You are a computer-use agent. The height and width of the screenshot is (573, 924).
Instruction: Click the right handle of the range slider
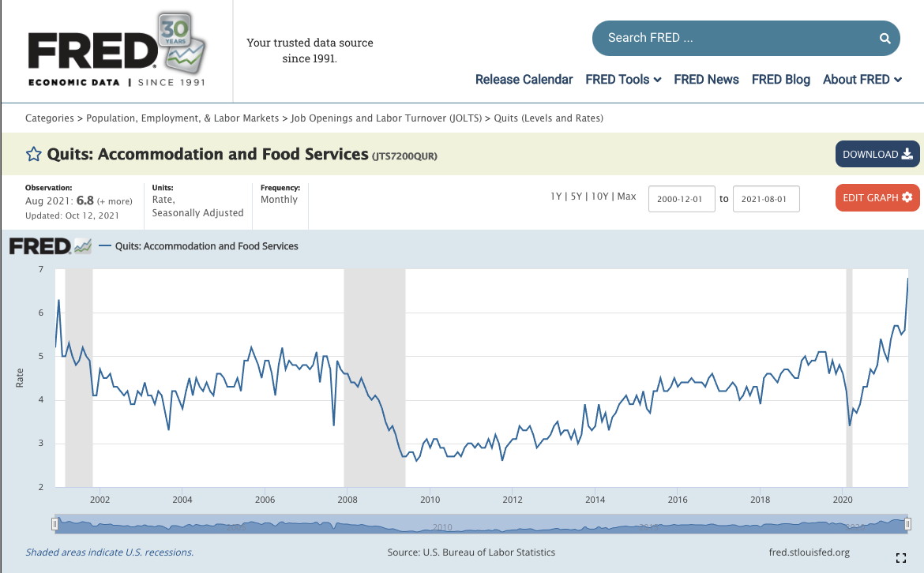pyautogui.click(x=907, y=524)
